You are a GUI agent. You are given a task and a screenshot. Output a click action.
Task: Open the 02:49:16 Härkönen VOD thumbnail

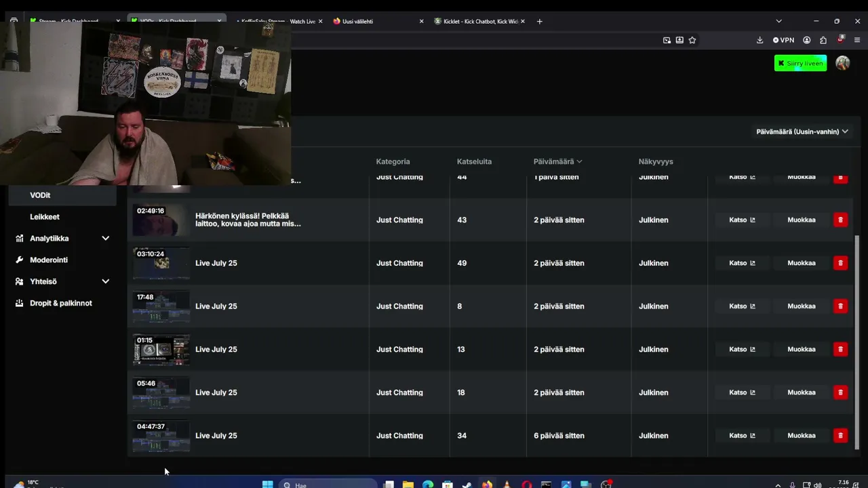(161, 220)
